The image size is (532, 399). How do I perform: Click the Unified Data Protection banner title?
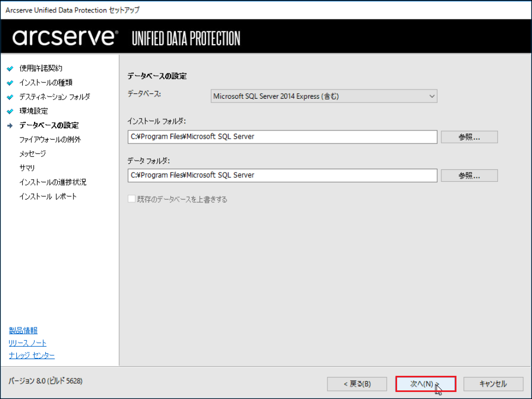186,38
